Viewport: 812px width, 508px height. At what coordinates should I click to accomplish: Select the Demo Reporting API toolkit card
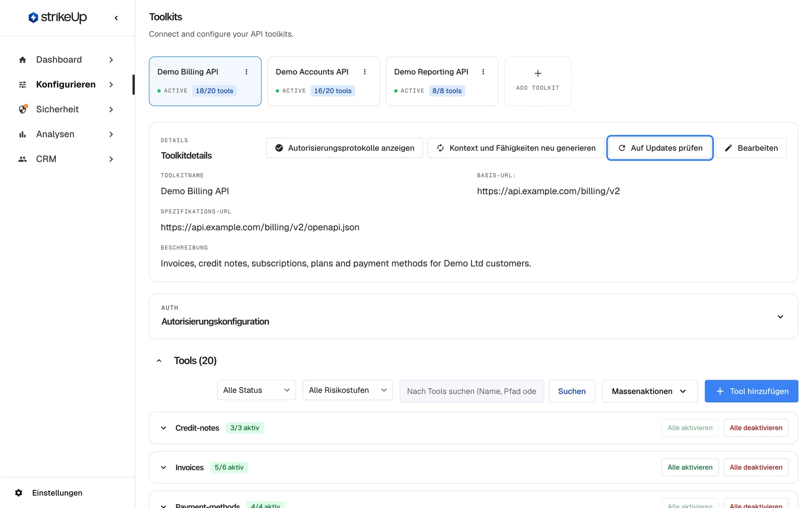[x=442, y=81]
